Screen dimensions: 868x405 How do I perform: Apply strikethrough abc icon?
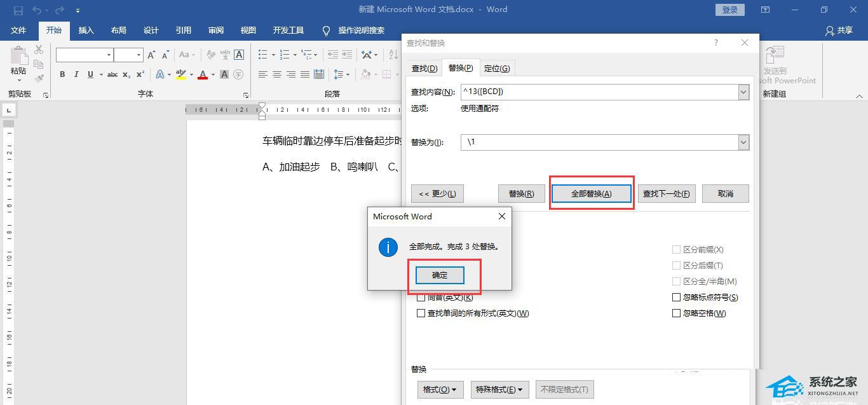(112, 74)
